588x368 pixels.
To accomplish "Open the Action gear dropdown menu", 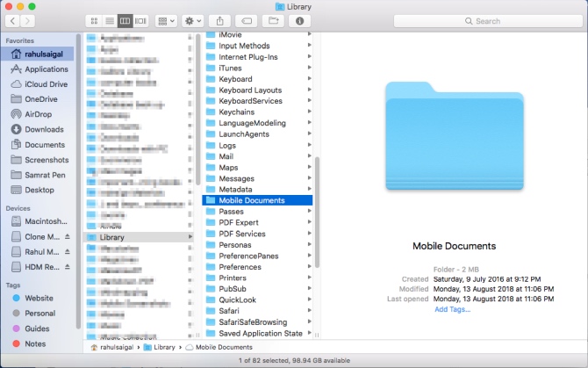I will click(x=193, y=20).
